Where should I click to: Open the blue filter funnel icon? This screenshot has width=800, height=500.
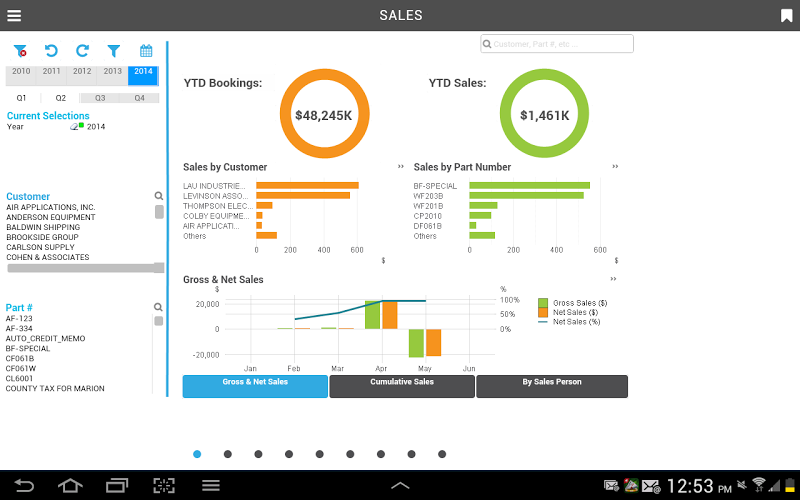114,51
